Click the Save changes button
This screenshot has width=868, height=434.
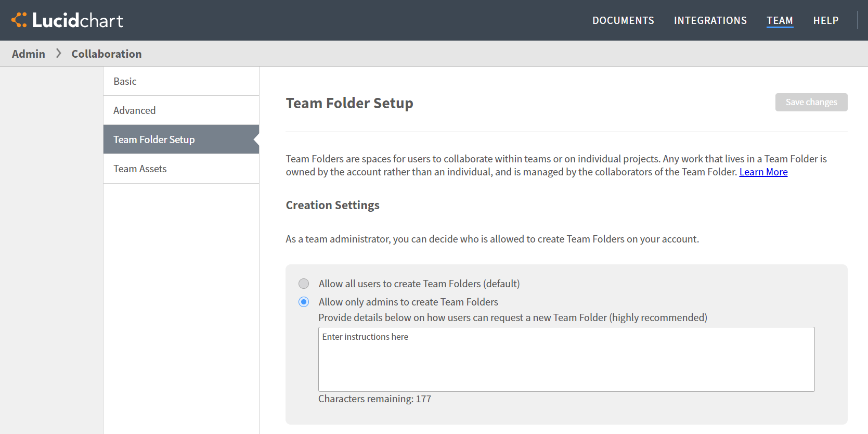pyautogui.click(x=811, y=102)
